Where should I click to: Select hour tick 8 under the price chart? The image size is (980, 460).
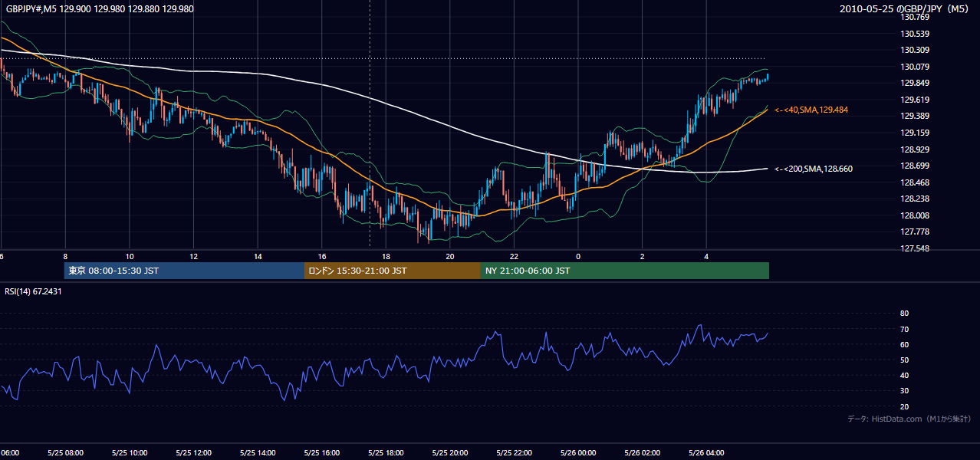tap(65, 256)
